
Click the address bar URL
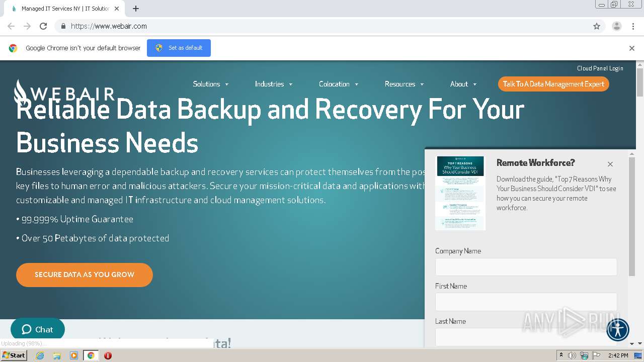coord(109,26)
